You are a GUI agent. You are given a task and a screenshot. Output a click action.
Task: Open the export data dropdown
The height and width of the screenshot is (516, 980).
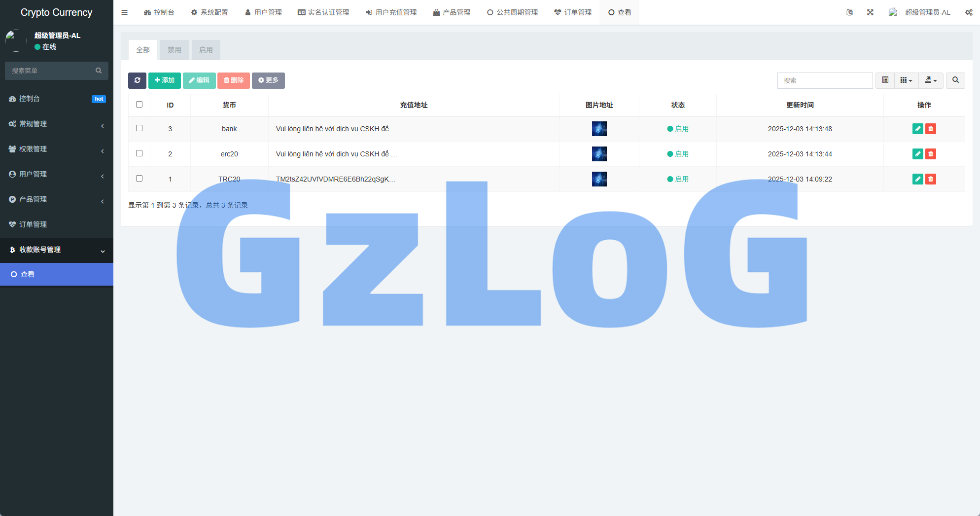click(x=931, y=80)
